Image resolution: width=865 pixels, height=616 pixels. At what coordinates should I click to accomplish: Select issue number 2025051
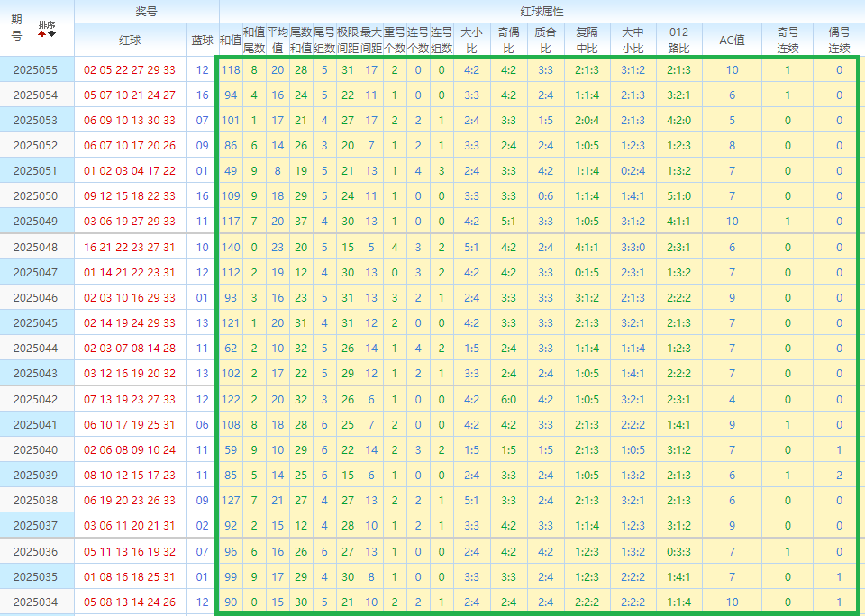click(x=35, y=171)
